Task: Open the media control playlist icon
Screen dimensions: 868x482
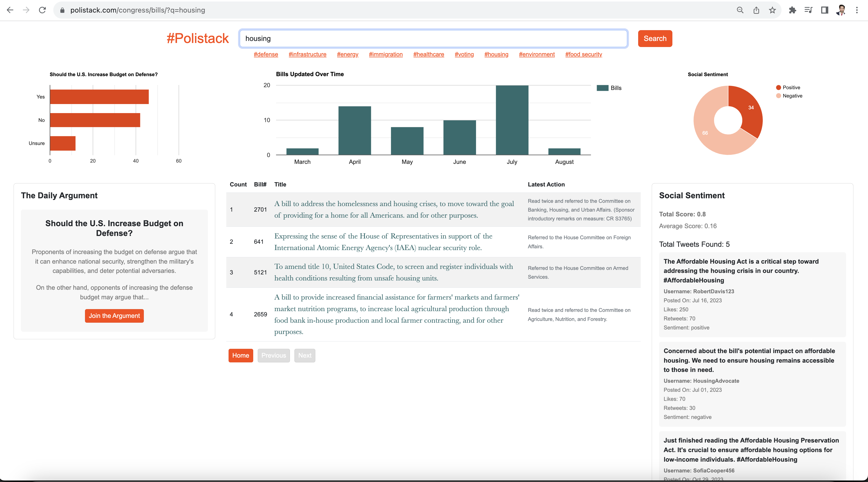Action: [808, 10]
